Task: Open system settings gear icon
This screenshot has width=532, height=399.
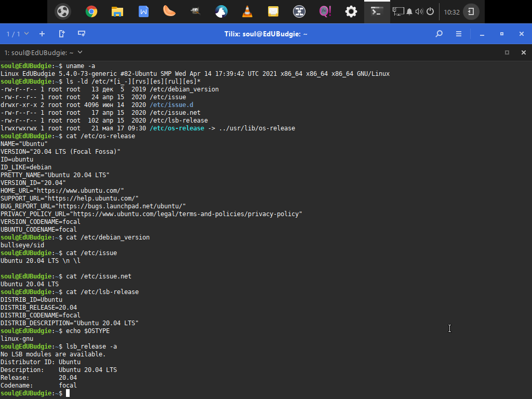Action: (x=351, y=11)
